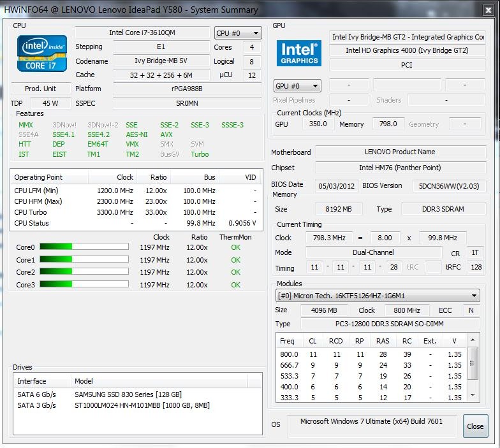The height and width of the screenshot is (448, 500).
Task: Click the Intel Core i7 logo
Action: tap(42, 54)
